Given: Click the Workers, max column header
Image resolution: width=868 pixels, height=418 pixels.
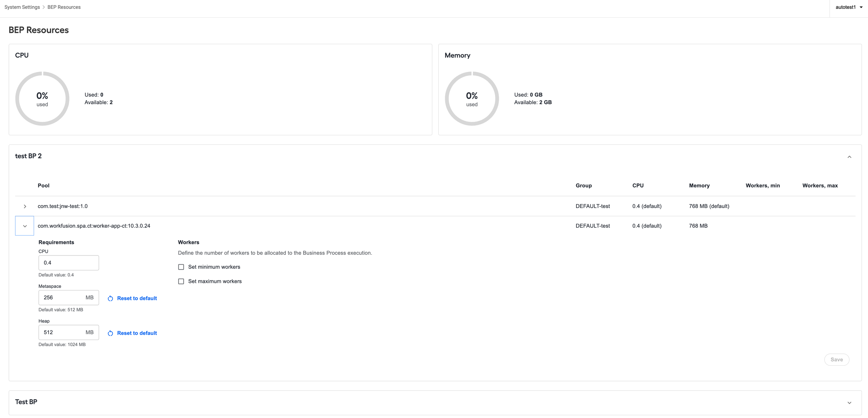Looking at the screenshot, I should point(820,186).
